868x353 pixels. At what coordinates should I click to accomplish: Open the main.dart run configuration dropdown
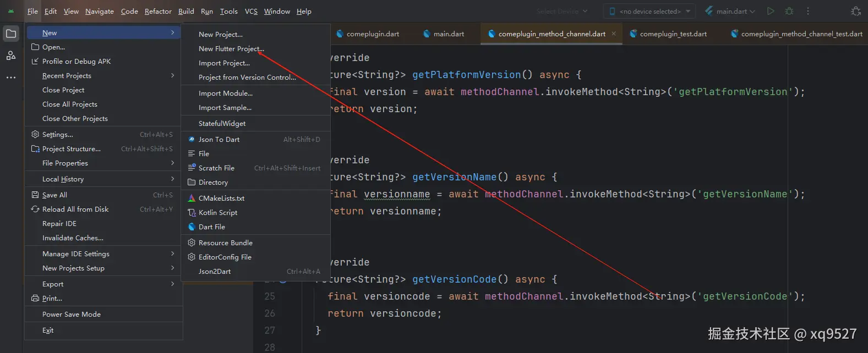coord(730,11)
